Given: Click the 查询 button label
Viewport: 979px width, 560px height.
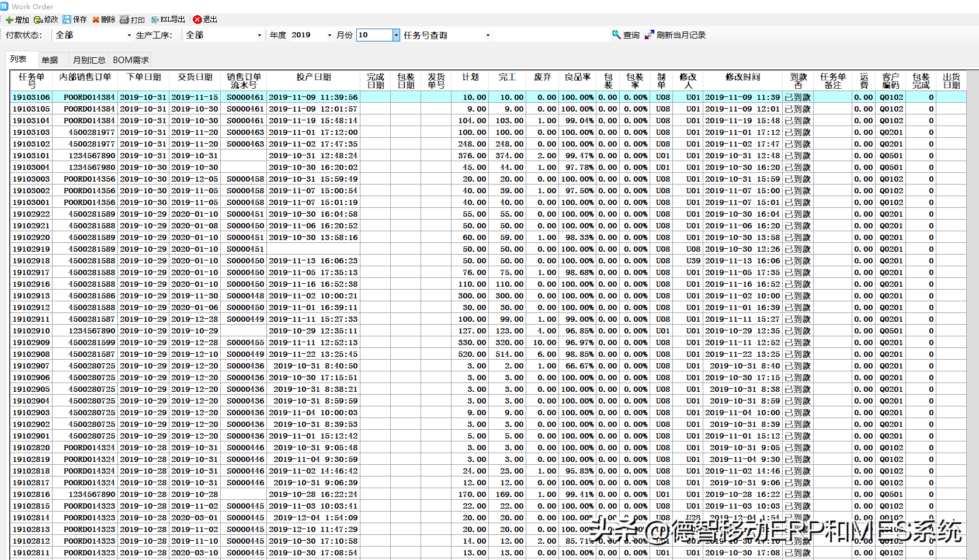Looking at the screenshot, I should pyautogui.click(x=631, y=35).
